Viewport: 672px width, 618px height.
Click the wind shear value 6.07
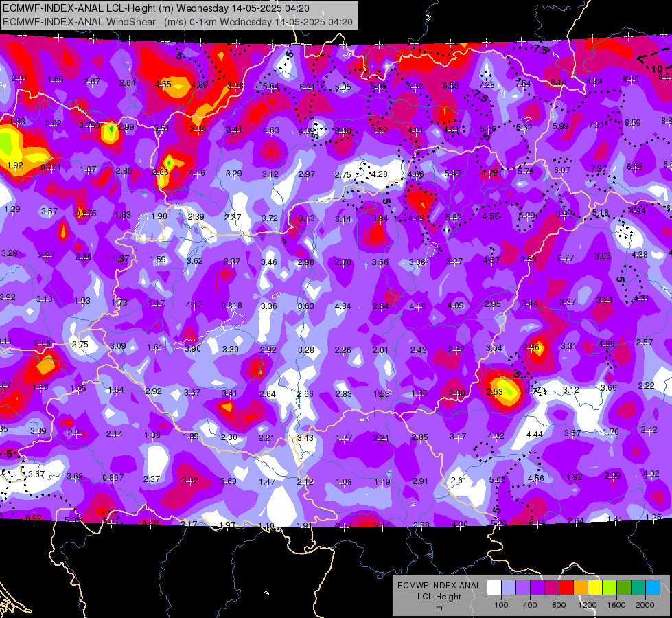tap(562, 170)
